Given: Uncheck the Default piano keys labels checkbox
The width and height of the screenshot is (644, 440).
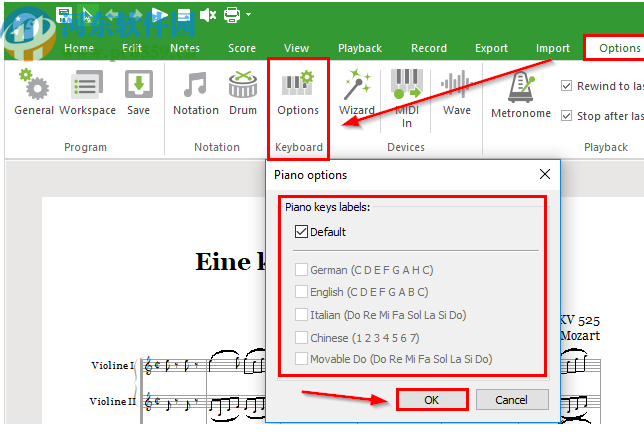Looking at the screenshot, I should click(301, 232).
